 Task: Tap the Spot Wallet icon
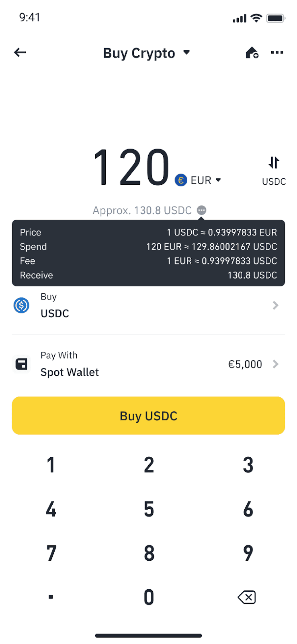(x=22, y=364)
